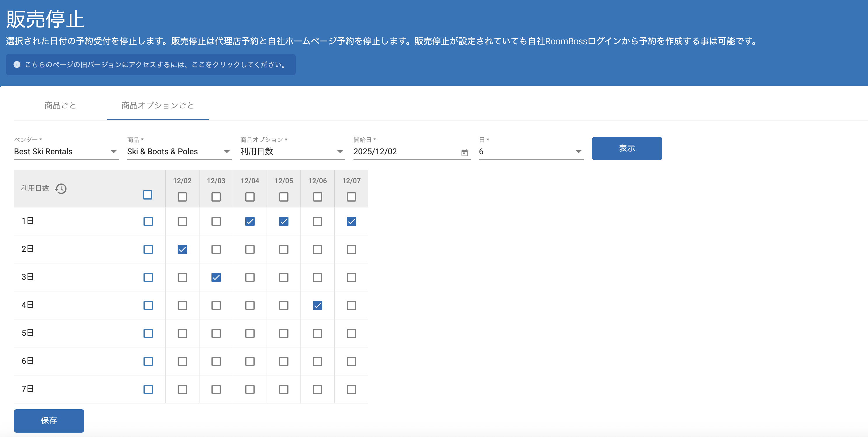Uncheck the 3日 checkbox for 12/03
Screen dimensions: 868x437
(x=216, y=277)
